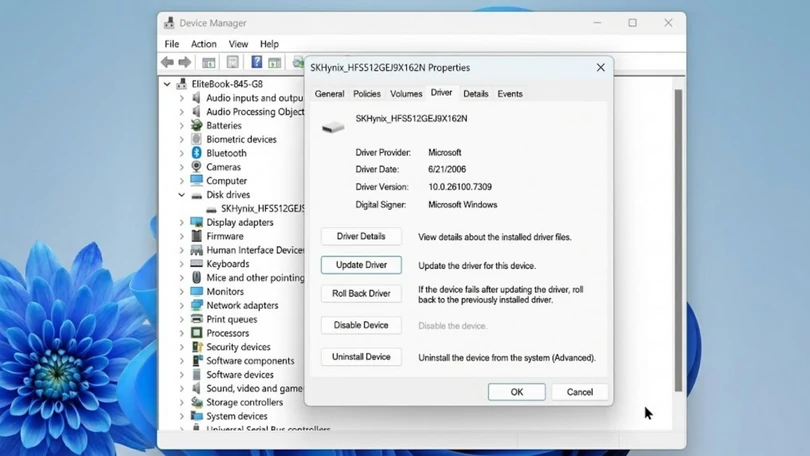Click the Mice and other pointing devices icon
Image resolution: width=810 pixels, height=456 pixels.
click(x=196, y=277)
